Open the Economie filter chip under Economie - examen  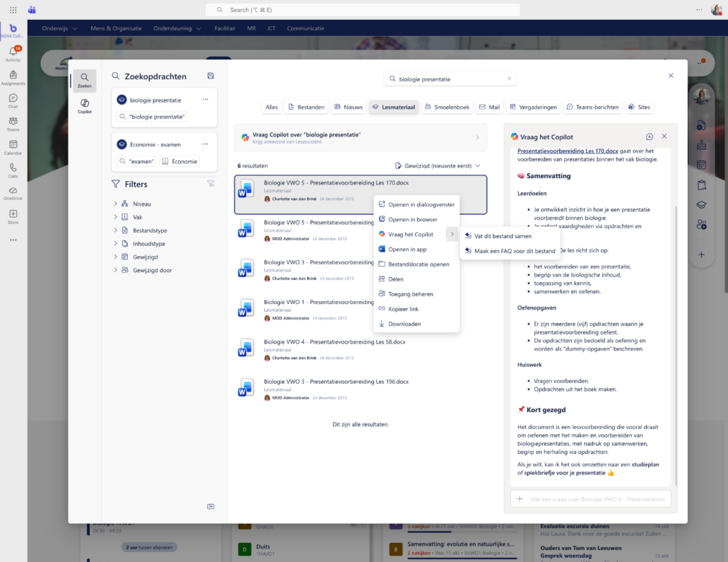(180, 161)
